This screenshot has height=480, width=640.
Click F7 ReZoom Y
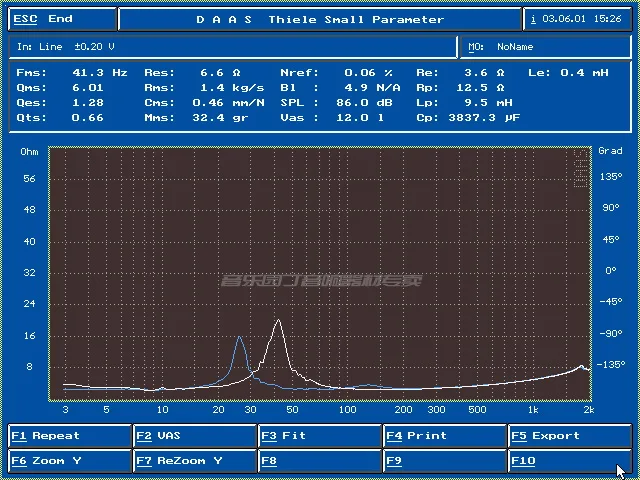click(x=195, y=461)
